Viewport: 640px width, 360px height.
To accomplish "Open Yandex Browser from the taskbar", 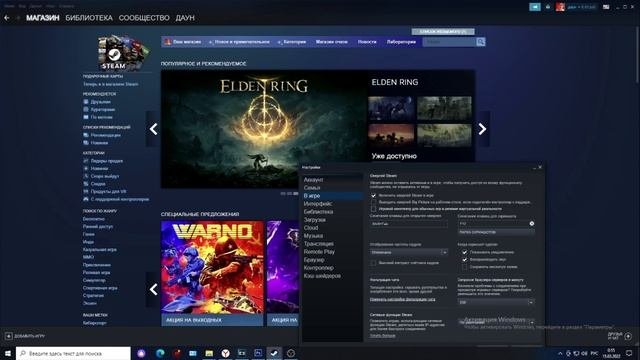I will click(225, 353).
